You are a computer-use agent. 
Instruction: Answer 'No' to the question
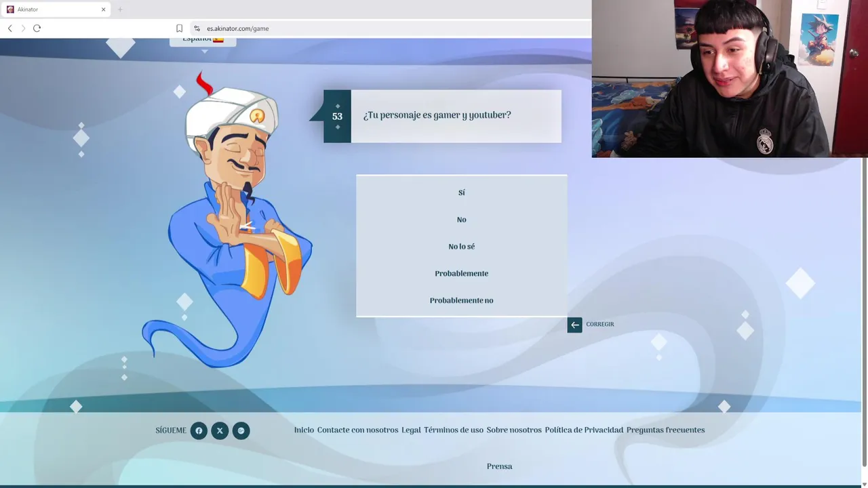click(x=461, y=220)
